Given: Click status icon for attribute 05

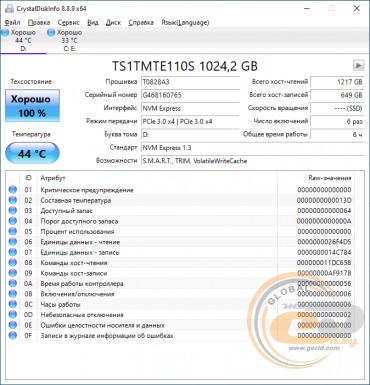Looking at the screenshot, I should click(13, 231).
